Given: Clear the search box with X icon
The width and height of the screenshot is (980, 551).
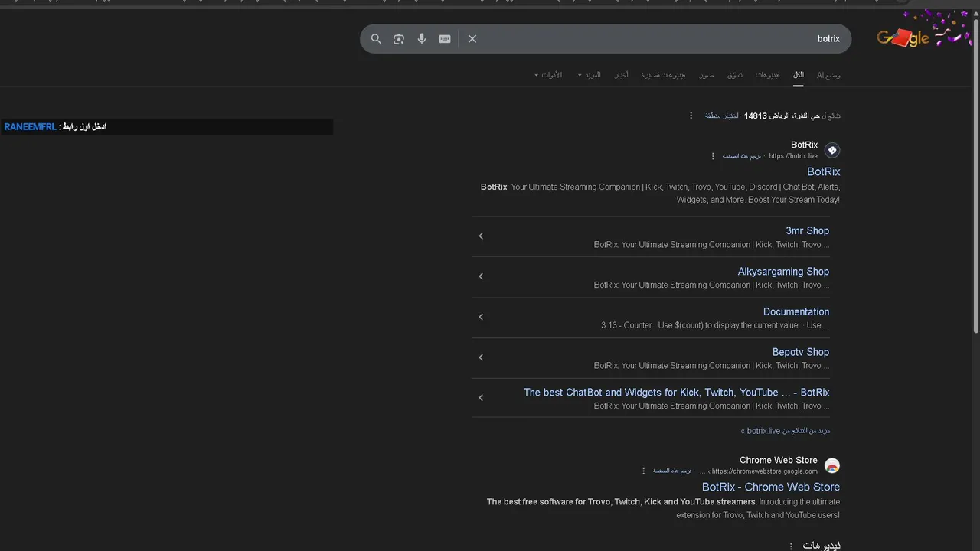Looking at the screenshot, I should [472, 39].
